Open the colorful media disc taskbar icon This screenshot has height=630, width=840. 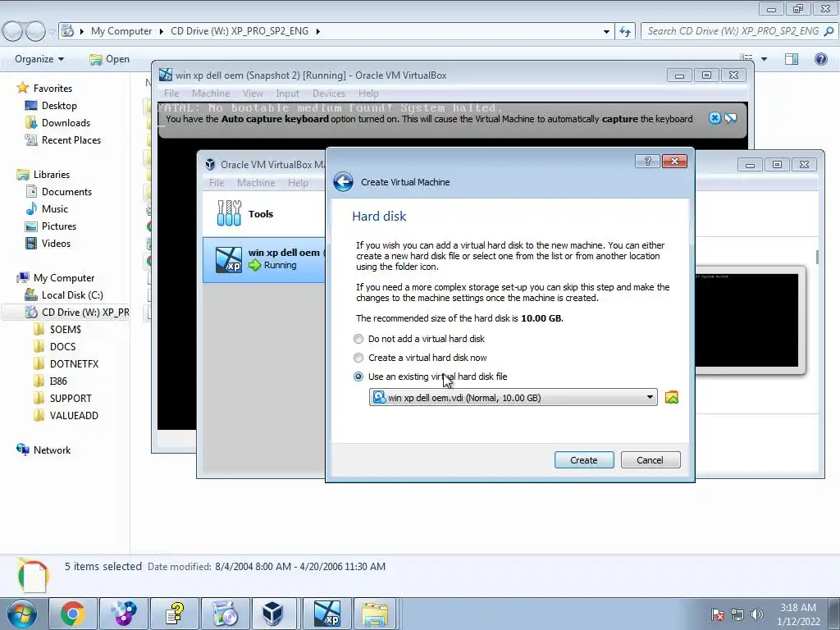tap(124, 614)
